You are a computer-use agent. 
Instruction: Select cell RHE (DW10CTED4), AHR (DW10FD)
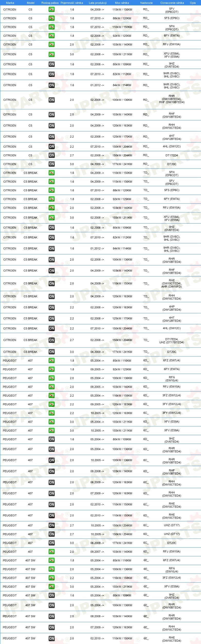click(x=172, y=283)
